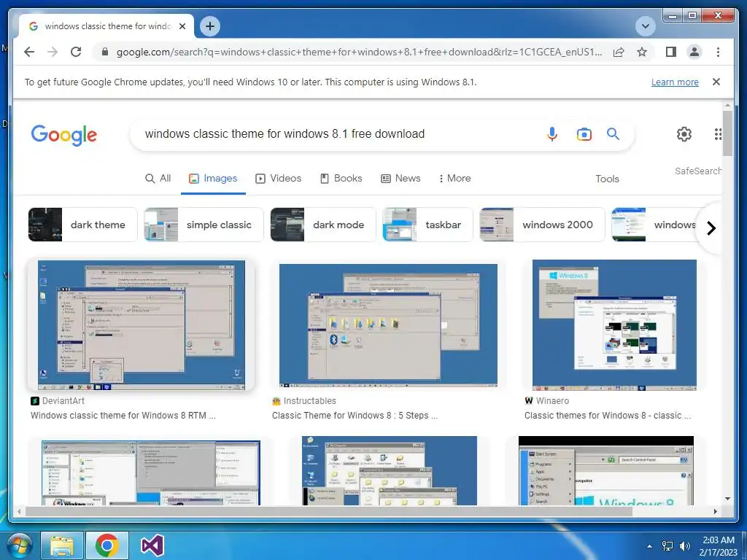Viewport: 747px width, 560px height.
Task: Switch to the Videos tab
Action: click(x=279, y=179)
